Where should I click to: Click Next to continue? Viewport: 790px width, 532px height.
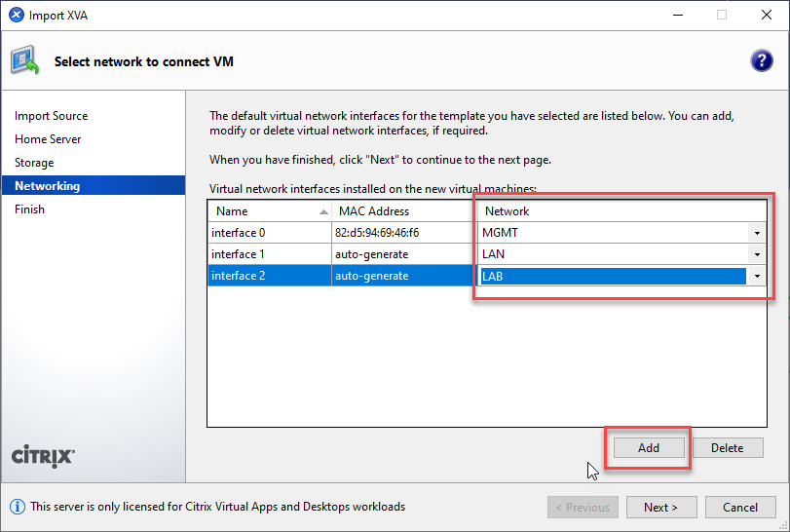(x=659, y=507)
